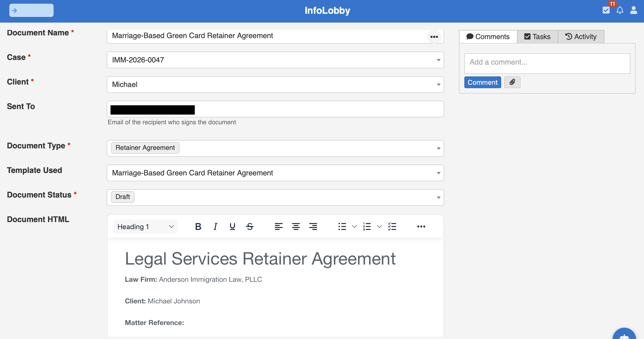Screen dimensions: 644x339
Task: Insert a bulleted list
Action: pyautogui.click(x=342, y=226)
